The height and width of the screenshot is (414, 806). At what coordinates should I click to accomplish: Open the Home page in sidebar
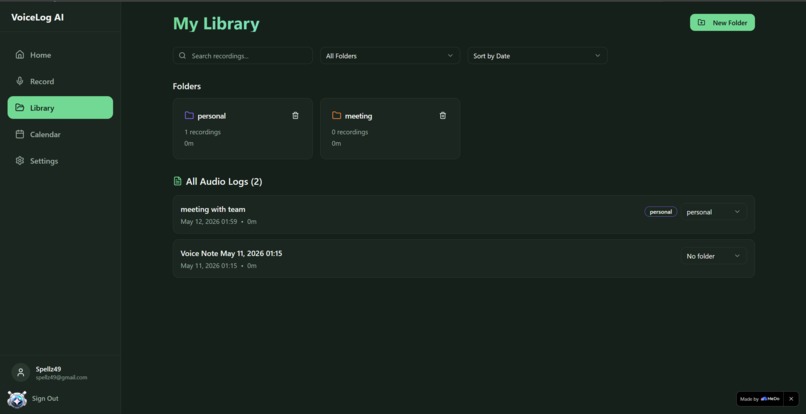click(60, 55)
